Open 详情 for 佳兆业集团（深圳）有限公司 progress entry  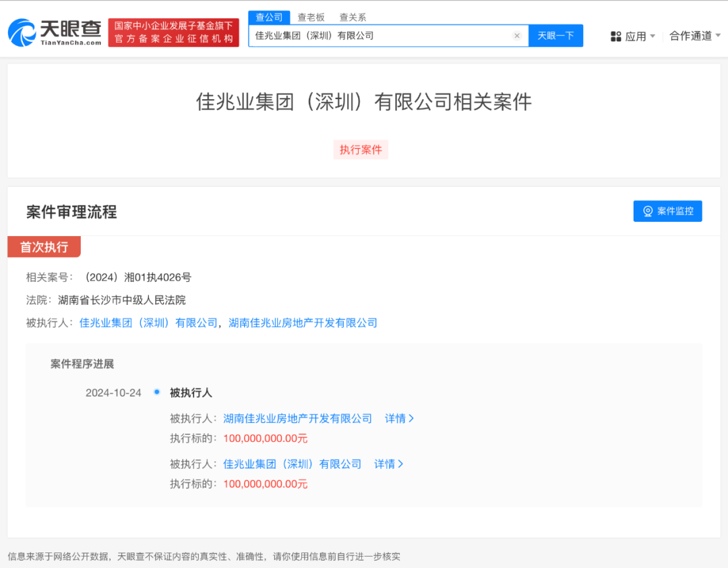click(x=388, y=464)
